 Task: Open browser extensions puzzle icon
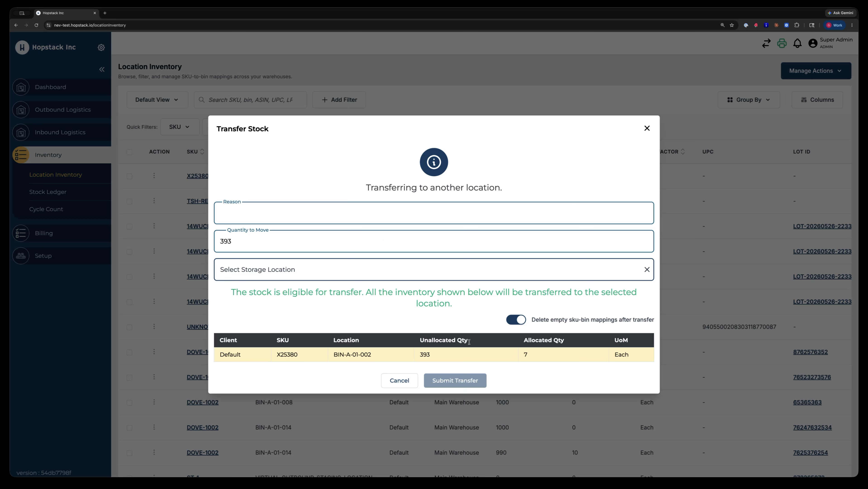pyautogui.click(x=796, y=25)
